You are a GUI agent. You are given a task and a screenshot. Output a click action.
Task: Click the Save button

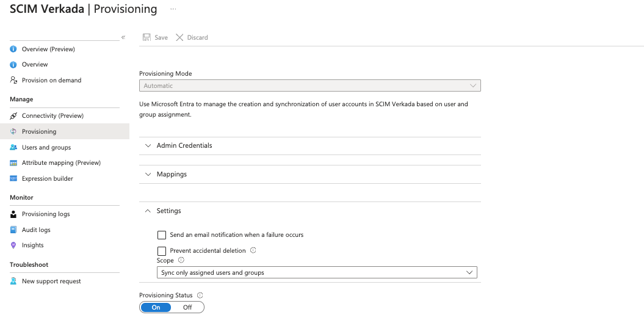tap(155, 37)
